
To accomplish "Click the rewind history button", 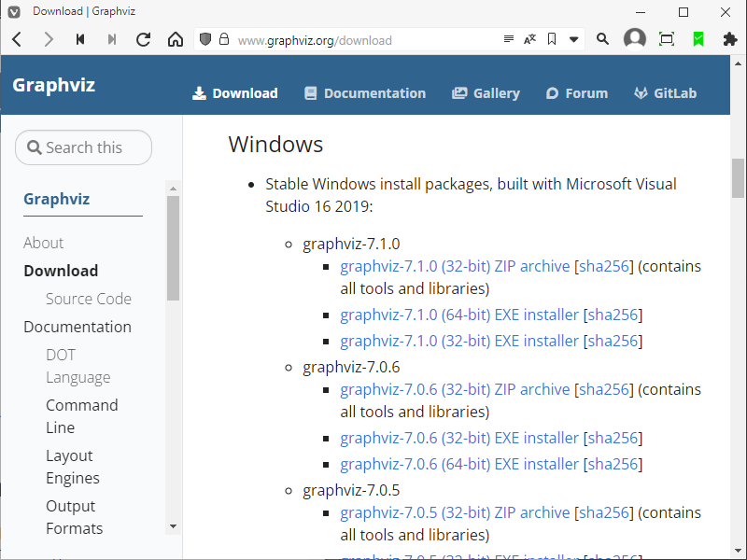I will coord(80,39).
